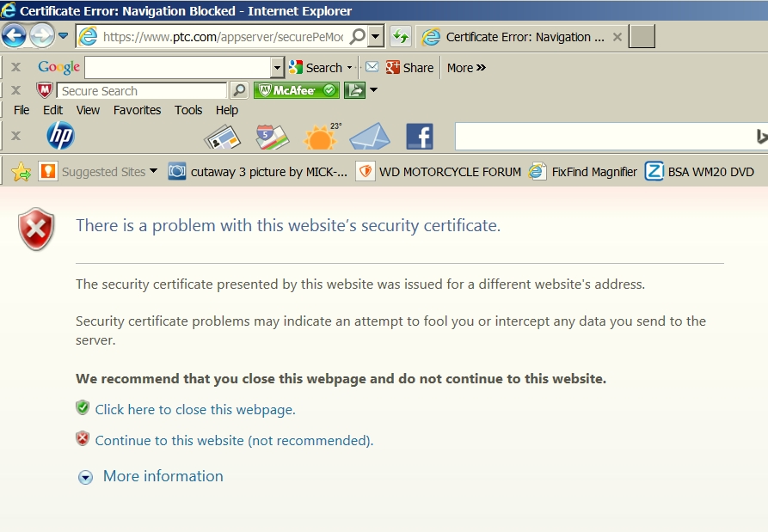Expand the McAfee toolbar dropdown arrow
Screen dimensions: 768x532
(374, 90)
